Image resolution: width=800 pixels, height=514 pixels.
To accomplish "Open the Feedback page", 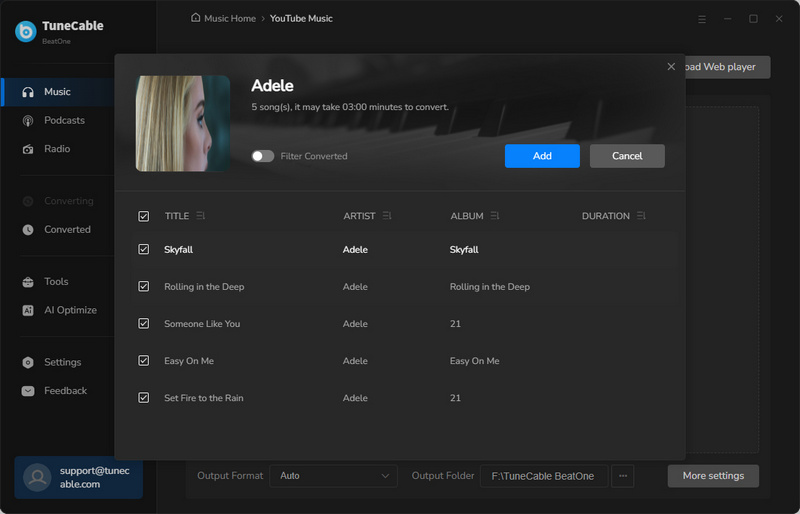I will click(65, 391).
